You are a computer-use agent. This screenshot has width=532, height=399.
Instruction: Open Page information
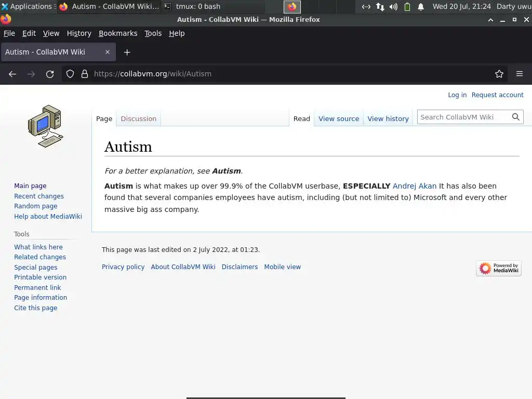[41, 298]
